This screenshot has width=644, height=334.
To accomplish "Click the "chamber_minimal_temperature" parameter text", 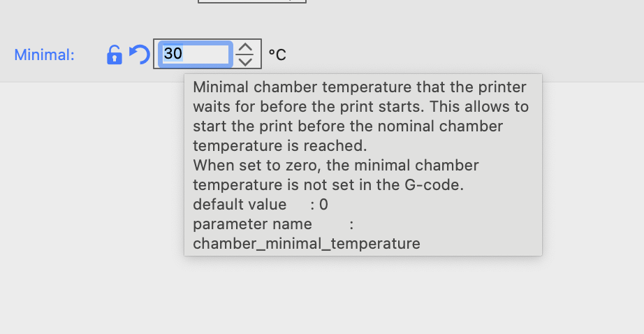I will click(307, 244).
